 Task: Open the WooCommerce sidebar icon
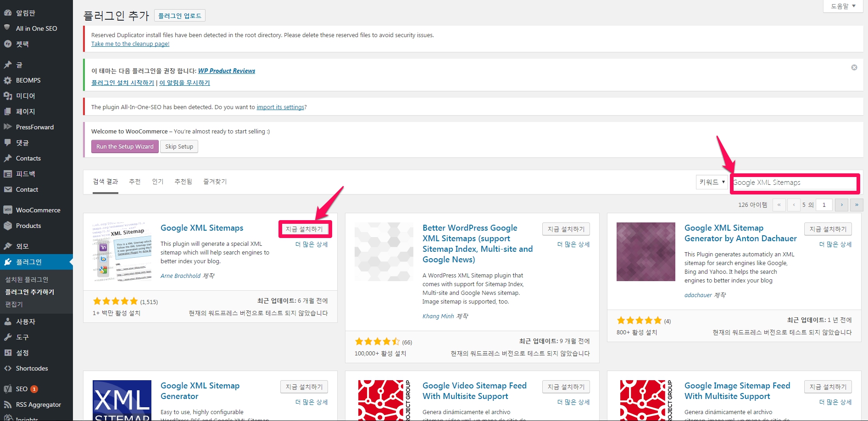pyautogui.click(x=8, y=210)
